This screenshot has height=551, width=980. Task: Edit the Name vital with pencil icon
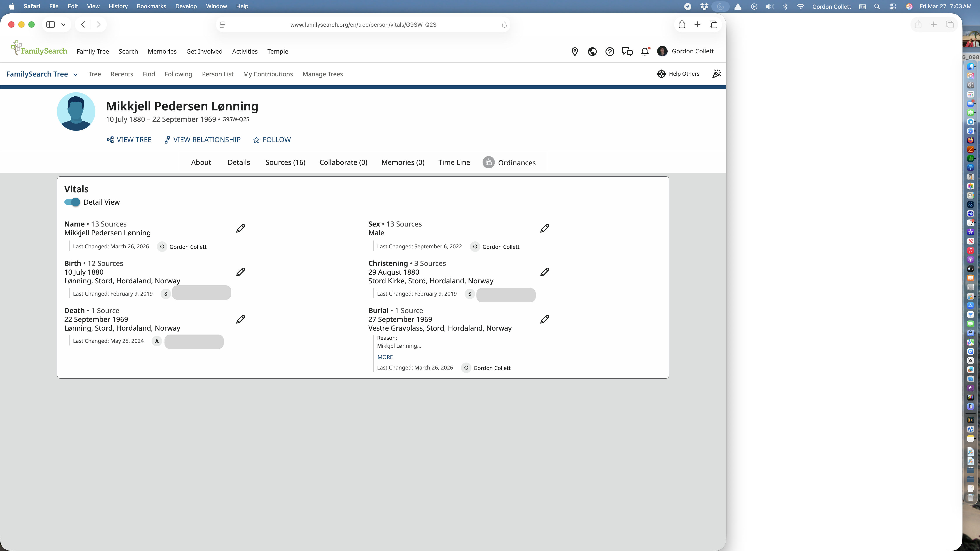point(240,228)
